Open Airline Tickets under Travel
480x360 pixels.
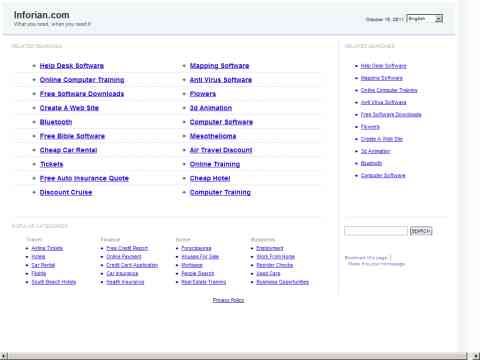(x=47, y=248)
